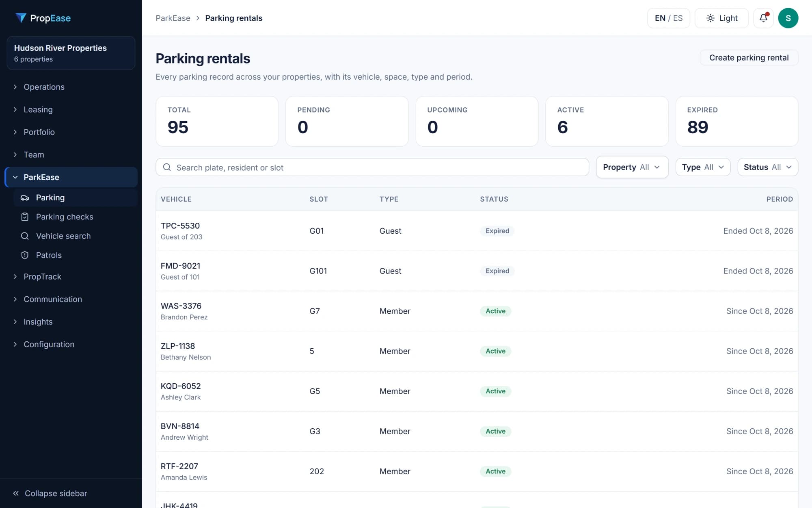Switch language with EN / ES toggle
This screenshot has width=812, height=508.
[x=668, y=18]
